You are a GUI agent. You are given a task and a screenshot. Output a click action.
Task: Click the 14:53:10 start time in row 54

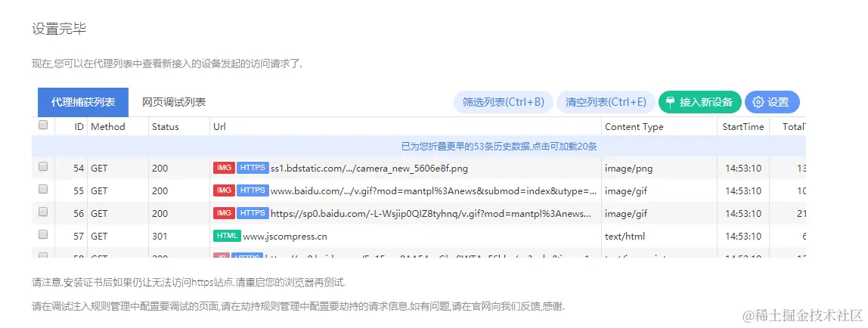coord(743,168)
